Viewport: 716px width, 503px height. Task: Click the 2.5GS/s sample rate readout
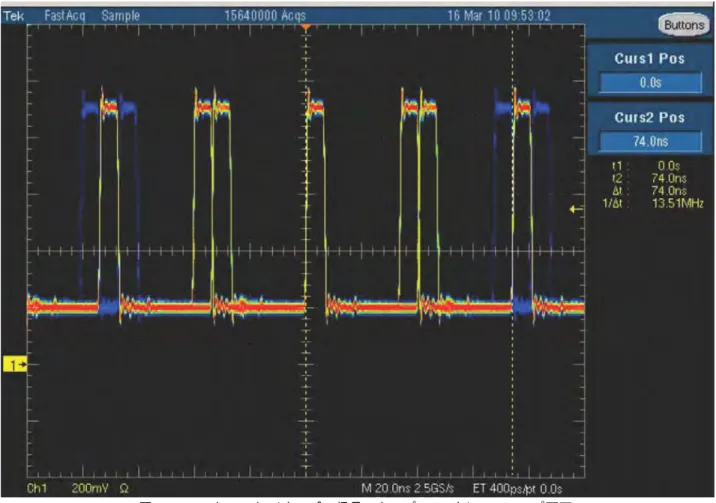[434, 489]
